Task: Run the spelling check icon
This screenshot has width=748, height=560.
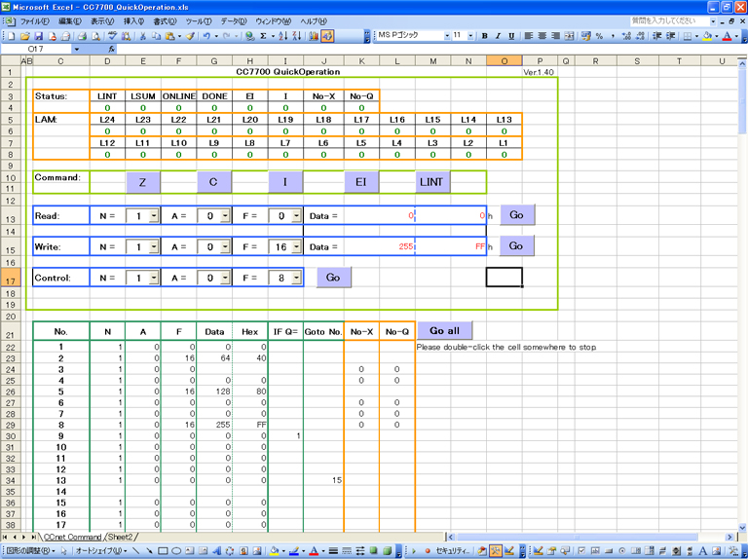Action: tap(112, 36)
